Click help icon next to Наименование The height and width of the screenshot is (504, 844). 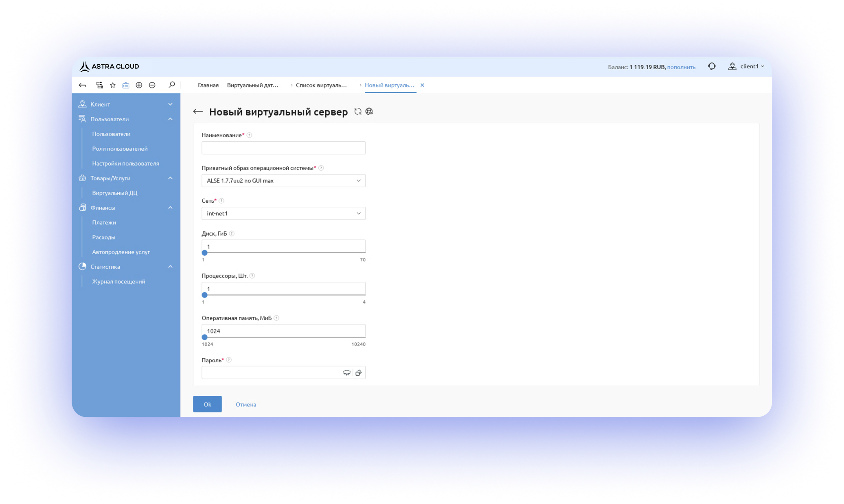click(x=249, y=135)
